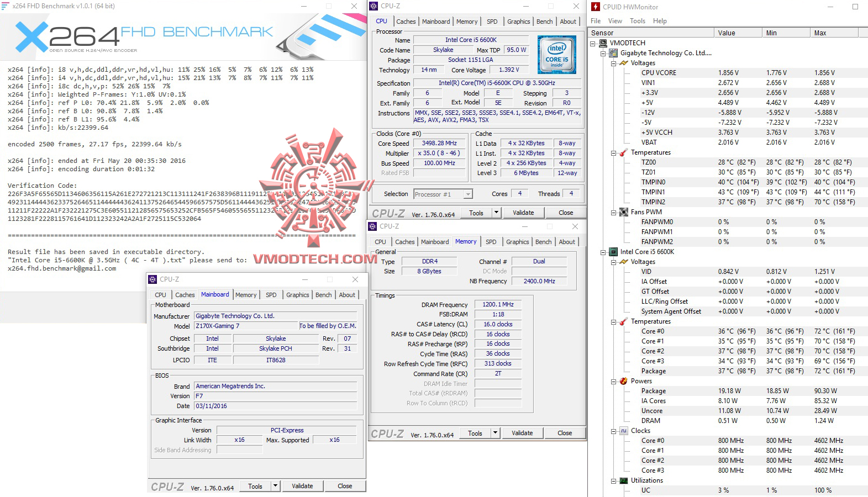Switch to SPD tab in CPU-Z Memory window
The height and width of the screenshot is (497, 868).
491,242
